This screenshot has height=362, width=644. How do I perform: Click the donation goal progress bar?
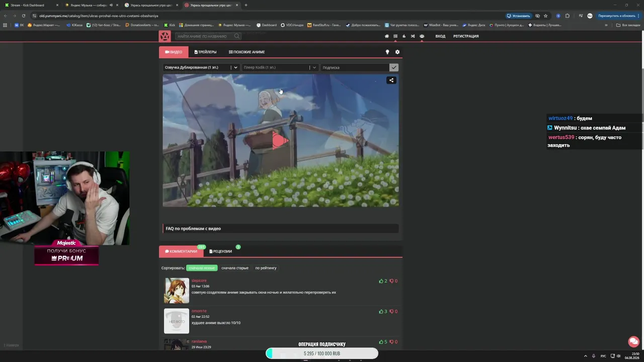coord(322,353)
